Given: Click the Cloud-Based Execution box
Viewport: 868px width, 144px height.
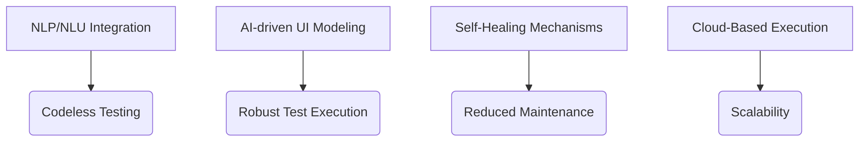Looking at the screenshot, I should (x=760, y=28).
